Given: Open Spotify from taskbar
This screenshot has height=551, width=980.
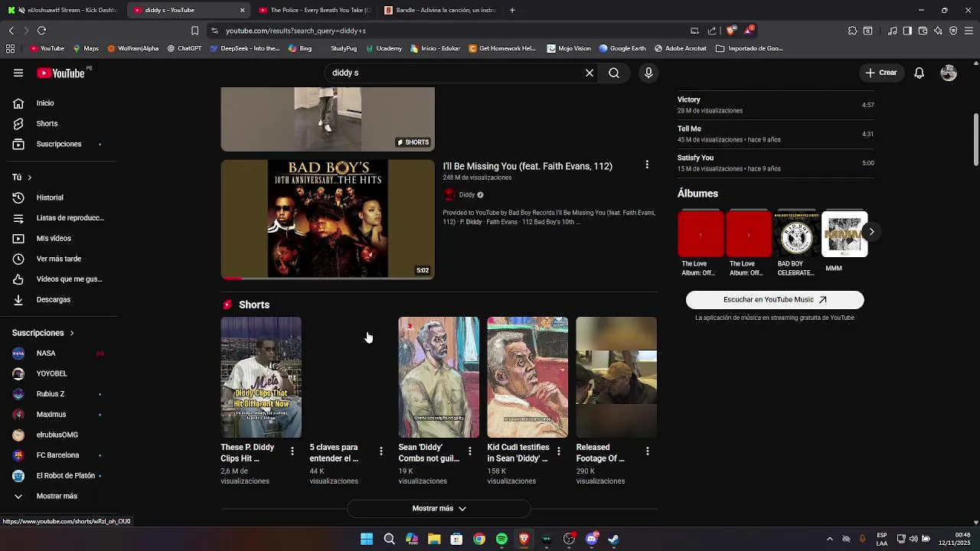Looking at the screenshot, I should 501,539.
